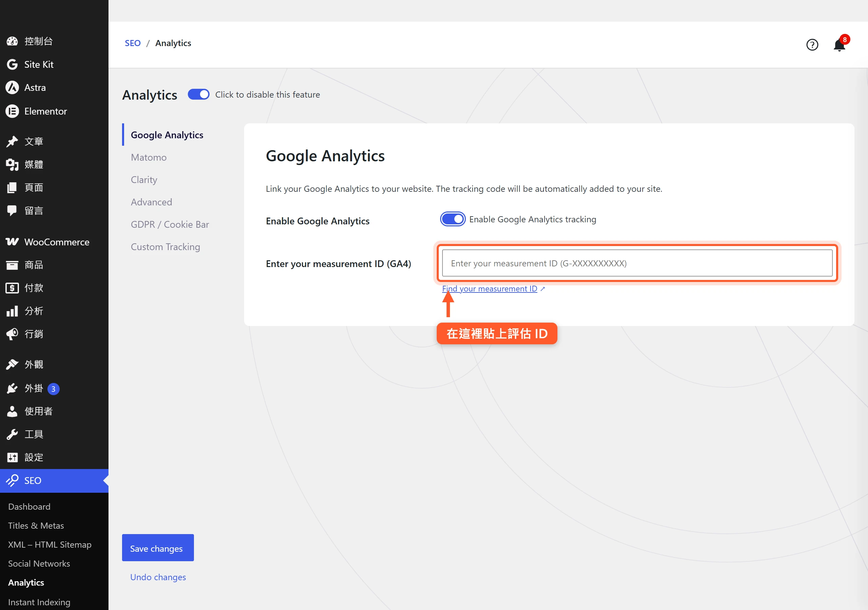
Task: Click the 分析 bar chart icon
Action: (12, 311)
